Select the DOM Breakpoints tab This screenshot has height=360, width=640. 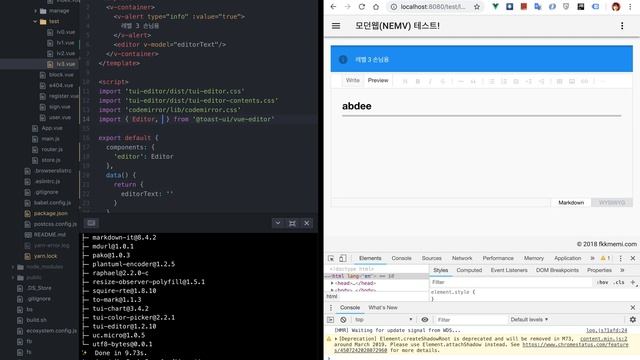[x=557, y=270]
